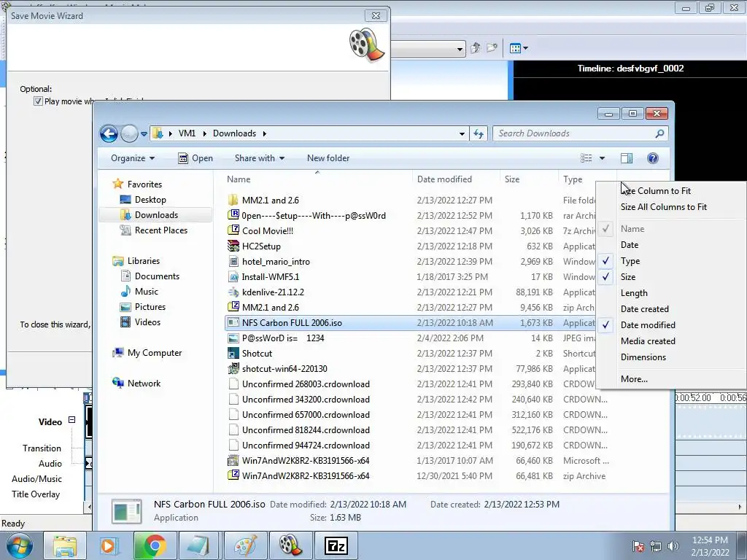Switch to Movie Maker taskbar icon
This screenshot has width=747, height=560.
tap(290, 545)
